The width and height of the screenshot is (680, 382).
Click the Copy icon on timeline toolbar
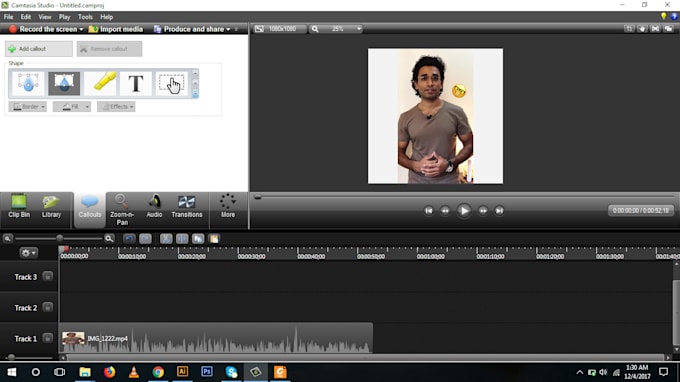[198, 238]
